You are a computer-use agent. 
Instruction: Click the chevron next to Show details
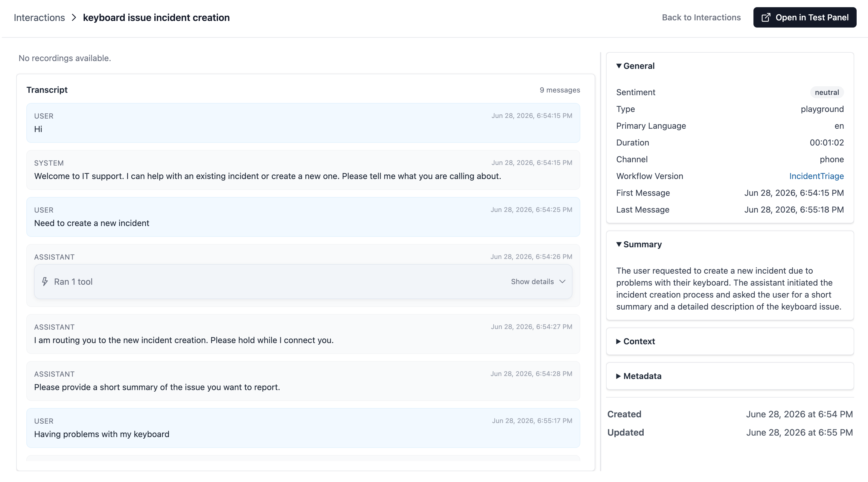[562, 282]
